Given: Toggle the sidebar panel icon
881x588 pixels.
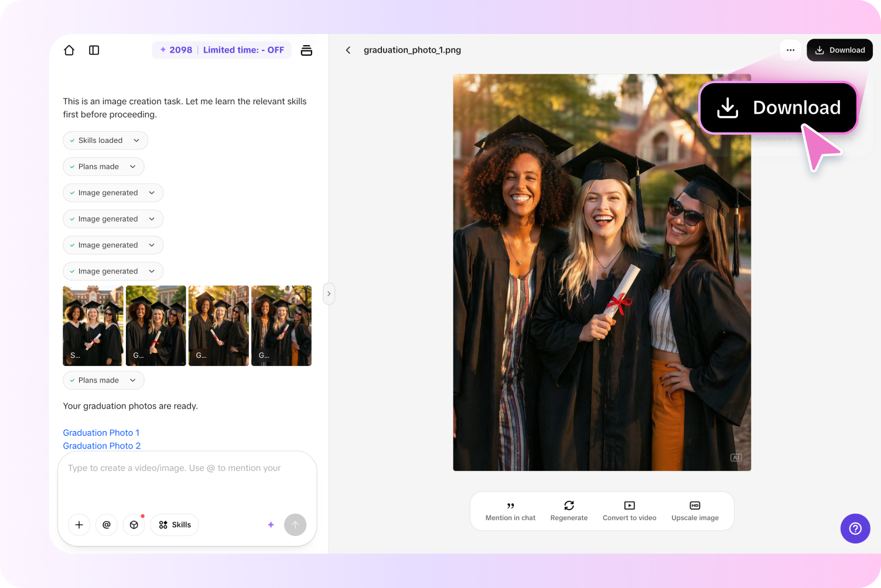Looking at the screenshot, I should [x=94, y=50].
